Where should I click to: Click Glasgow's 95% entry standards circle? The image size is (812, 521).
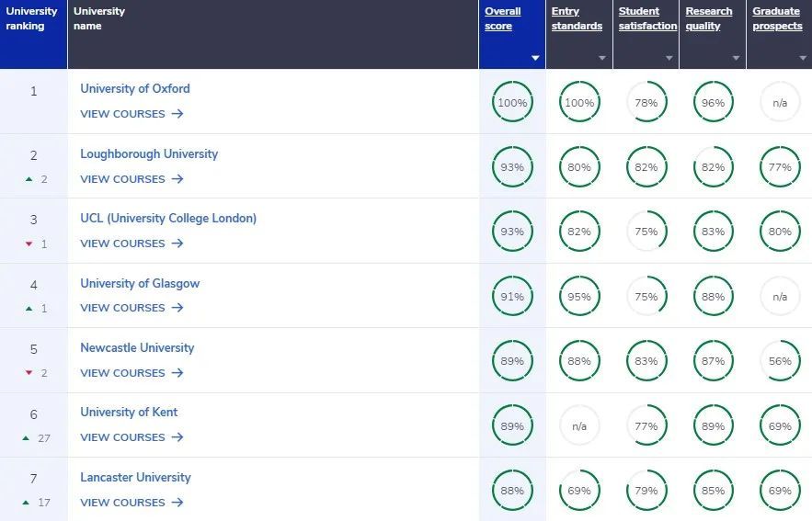pyautogui.click(x=579, y=297)
